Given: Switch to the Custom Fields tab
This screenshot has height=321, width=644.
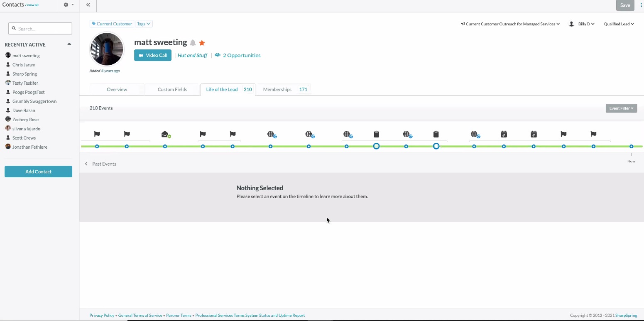Looking at the screenshot, I should [172, 89].
